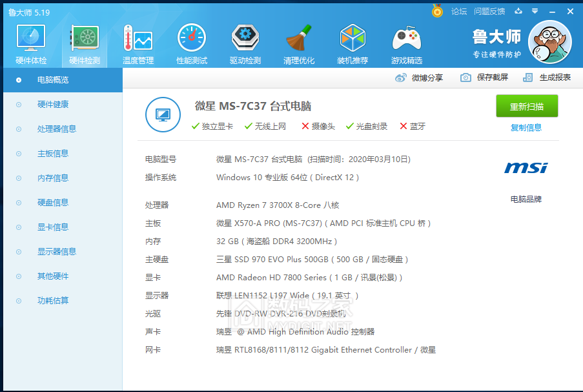Open the title bar main menu dropdown arrow
Screen dimensions: 583x392
pos(535,12)
